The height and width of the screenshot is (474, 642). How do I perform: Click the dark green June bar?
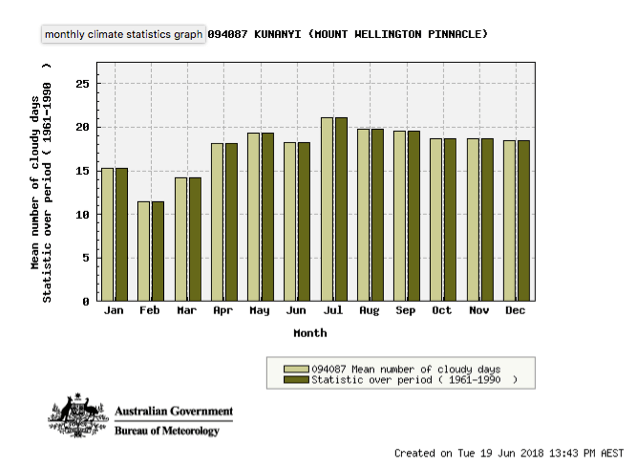tap(304, 222)
